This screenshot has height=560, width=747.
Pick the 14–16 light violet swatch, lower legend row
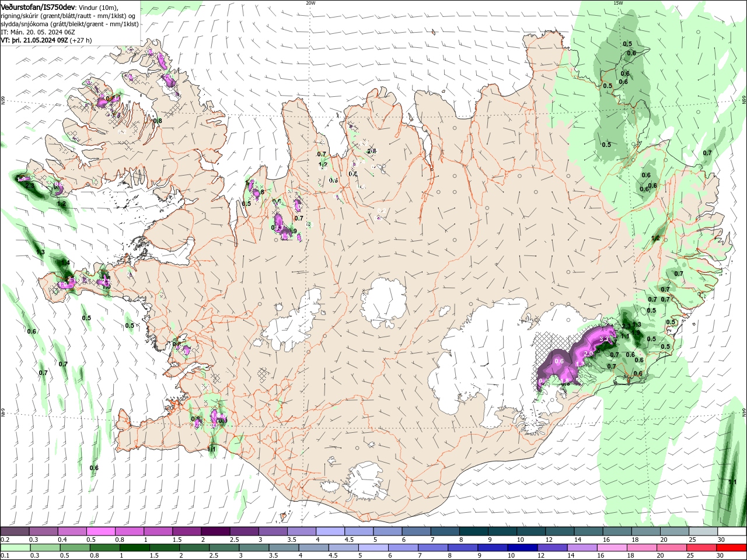[582, 548]
